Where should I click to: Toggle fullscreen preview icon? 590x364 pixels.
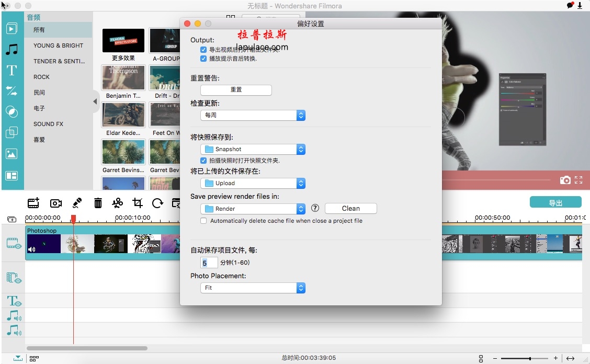[578, 180]
